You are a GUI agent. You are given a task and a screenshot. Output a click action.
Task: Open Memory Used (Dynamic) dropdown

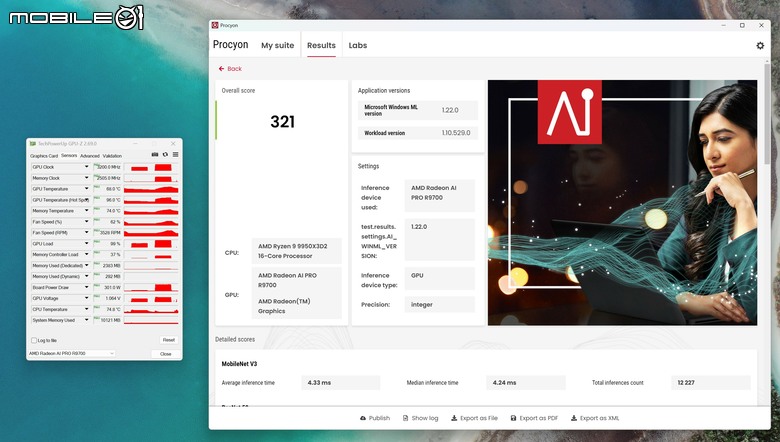click(86, 276)
